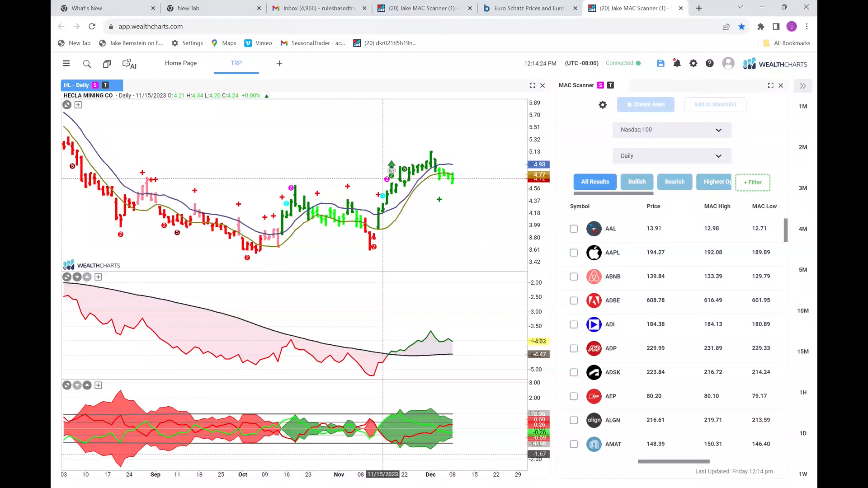Image resolution: width=868 pixels, height=488 pixels.
Task: Reload the browser page
Action: pos(92,27)
